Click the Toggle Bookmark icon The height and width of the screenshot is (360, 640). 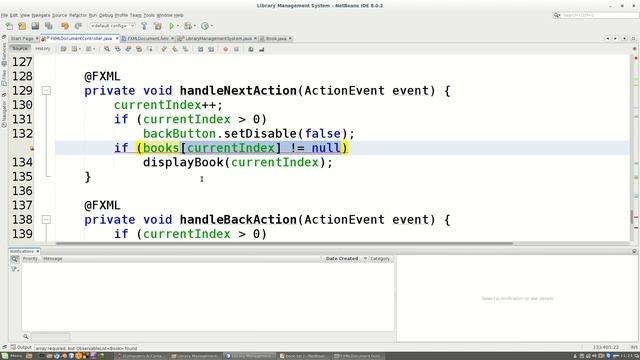click(x=185, y=49)
